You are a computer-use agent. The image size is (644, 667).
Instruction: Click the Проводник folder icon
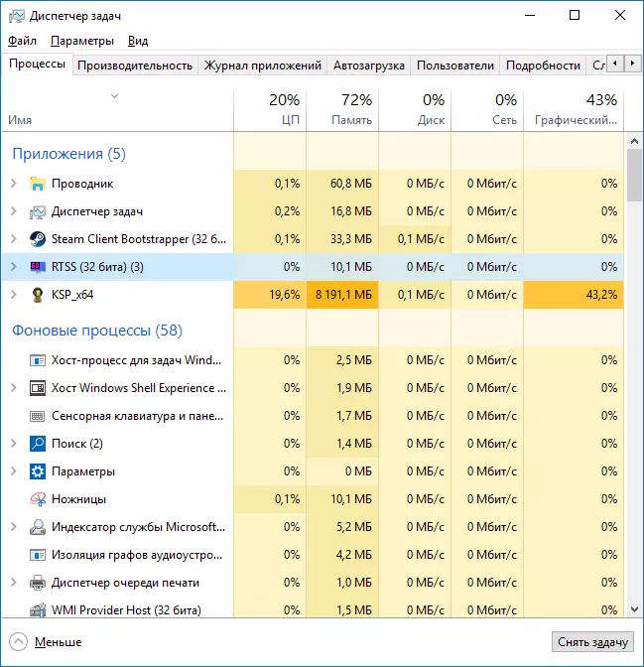coord(38,184)
